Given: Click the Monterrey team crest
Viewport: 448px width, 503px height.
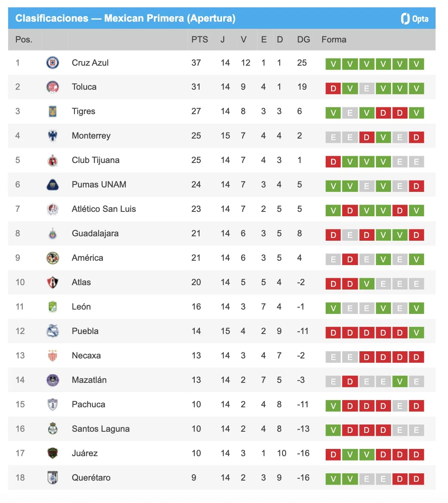Looking at the screenshot, I should tap(52, 136).
